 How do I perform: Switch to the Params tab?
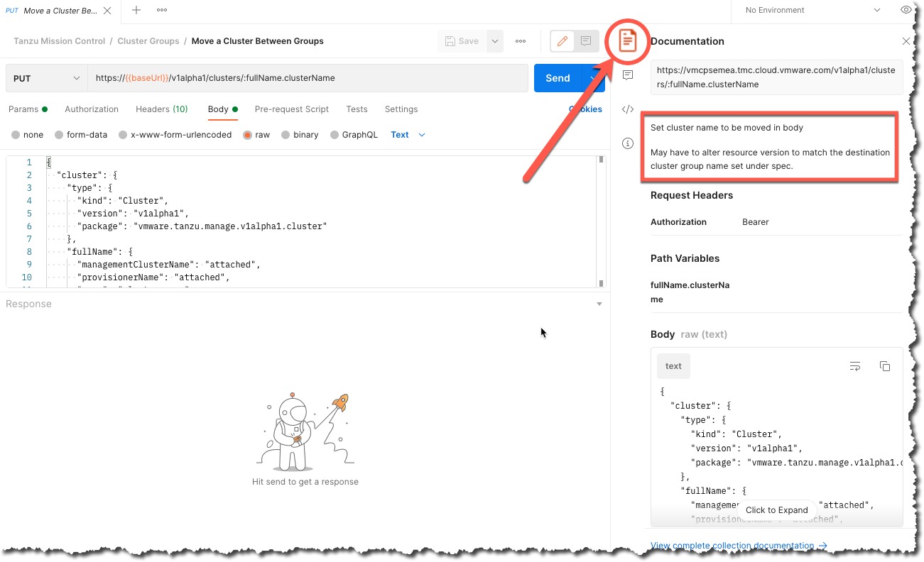point(28,109)
